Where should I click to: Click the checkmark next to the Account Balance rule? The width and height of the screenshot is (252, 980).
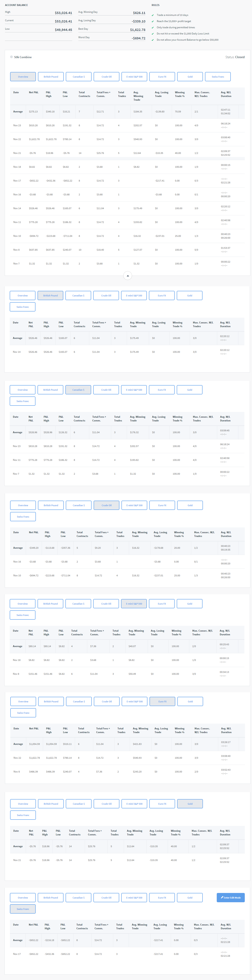pyautogui.click(x=153, y=40)
